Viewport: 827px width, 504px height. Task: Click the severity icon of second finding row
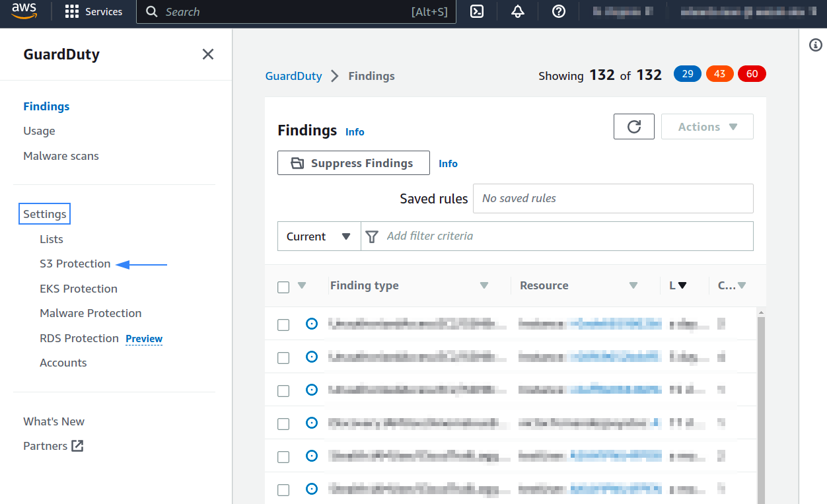tap(312, 357)
